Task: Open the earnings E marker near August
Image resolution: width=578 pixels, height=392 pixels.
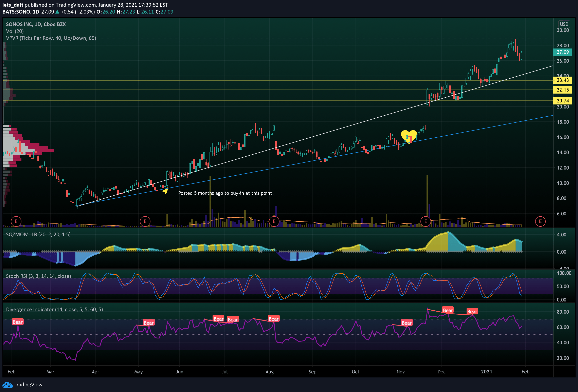Action: [274, 221]
